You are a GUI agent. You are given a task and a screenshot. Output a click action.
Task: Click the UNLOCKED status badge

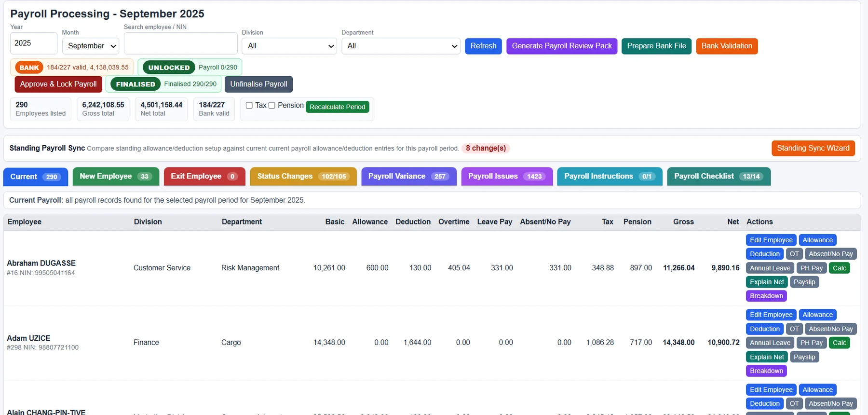click(x=169, y=68)
